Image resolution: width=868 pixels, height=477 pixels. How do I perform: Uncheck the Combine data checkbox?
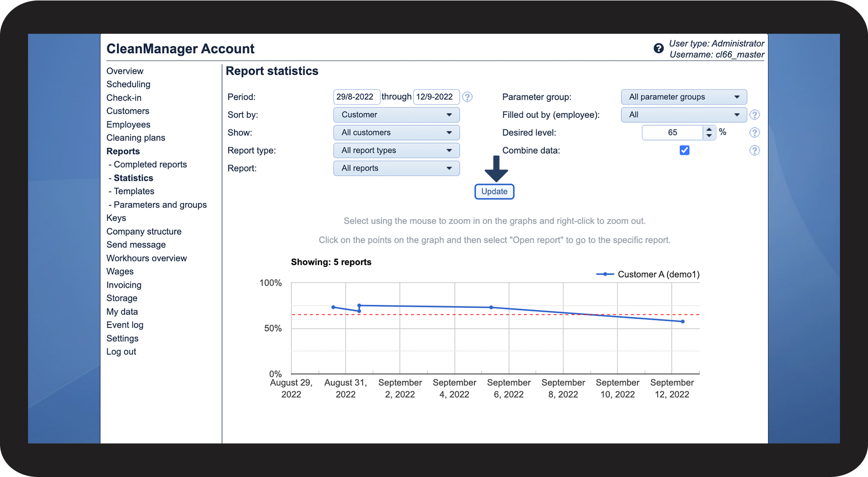(x=684, y=150)
